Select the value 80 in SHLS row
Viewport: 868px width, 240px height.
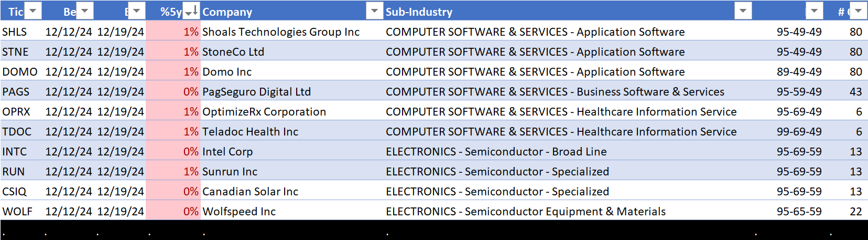856,32
